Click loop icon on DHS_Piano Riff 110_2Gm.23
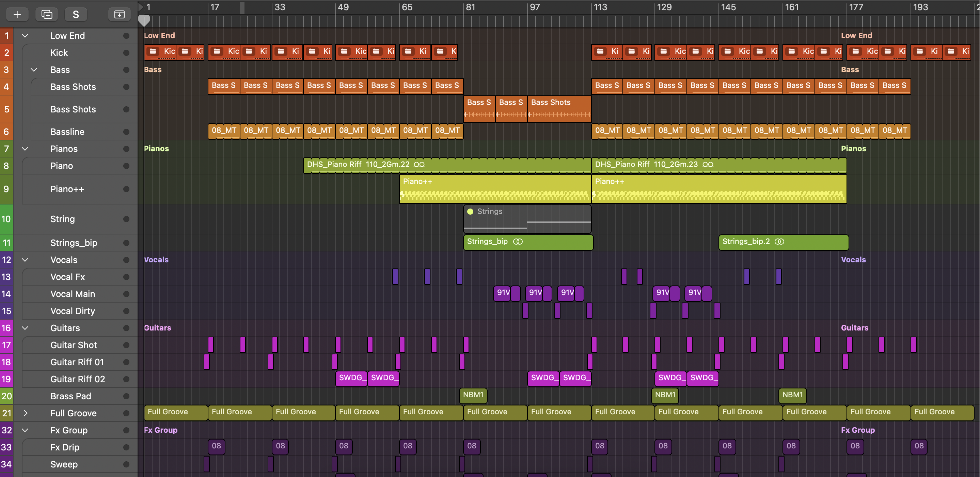The width and height of the screenshot is (980, 477). point(708,165)
